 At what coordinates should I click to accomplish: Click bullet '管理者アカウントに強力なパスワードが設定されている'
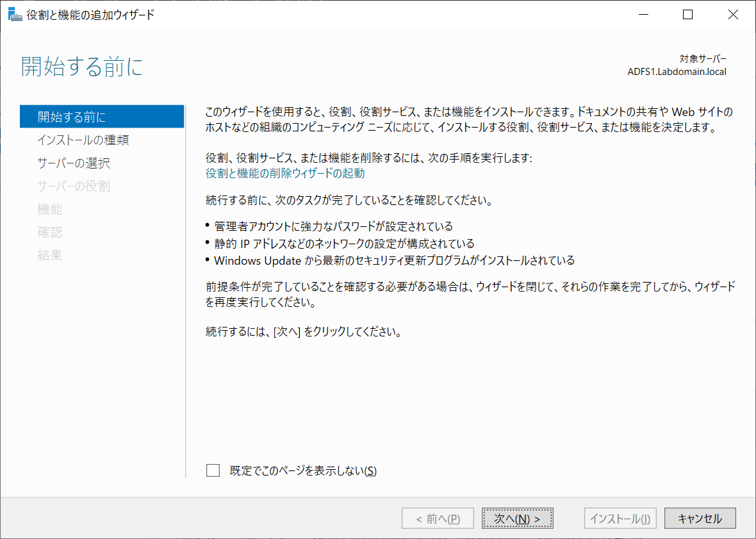coord(333,226)
